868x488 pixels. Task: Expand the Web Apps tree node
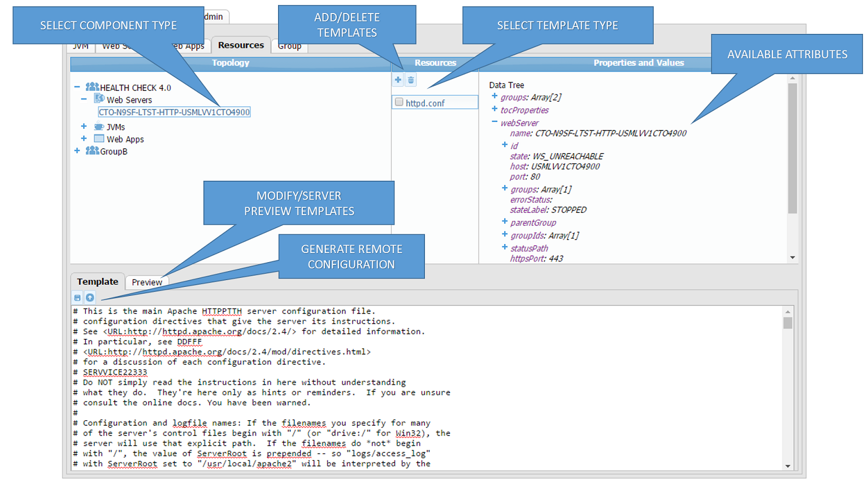pos(84,138)
